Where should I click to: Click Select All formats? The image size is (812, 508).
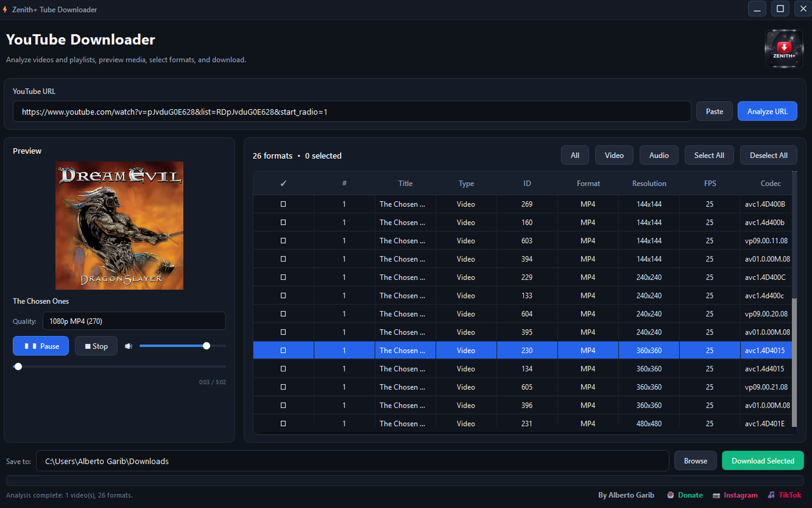pyautogui.click(x=709, y=156)
